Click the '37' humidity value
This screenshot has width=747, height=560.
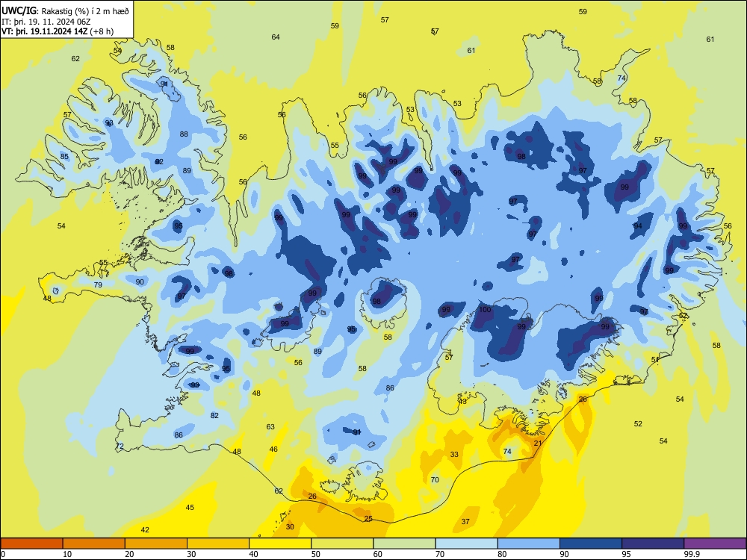pos(465,522)
